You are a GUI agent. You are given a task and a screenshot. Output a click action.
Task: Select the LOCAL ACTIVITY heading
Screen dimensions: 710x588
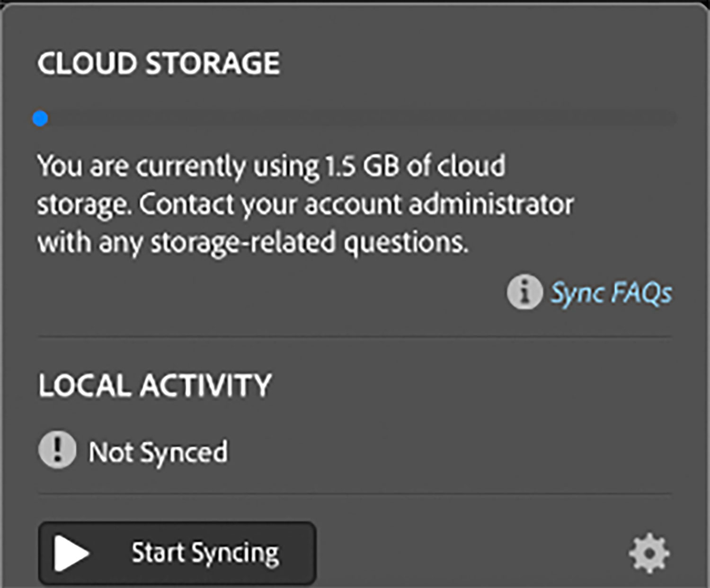(x=155, y=385)
